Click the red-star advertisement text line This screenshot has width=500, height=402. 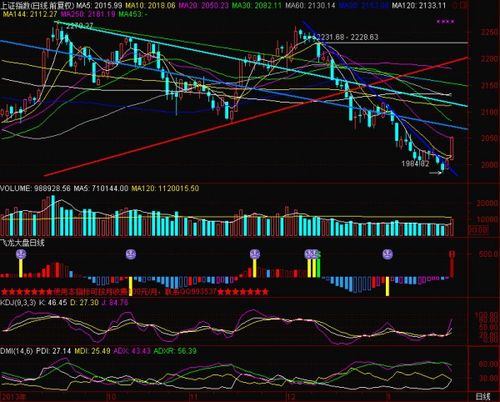coord(134,292)
